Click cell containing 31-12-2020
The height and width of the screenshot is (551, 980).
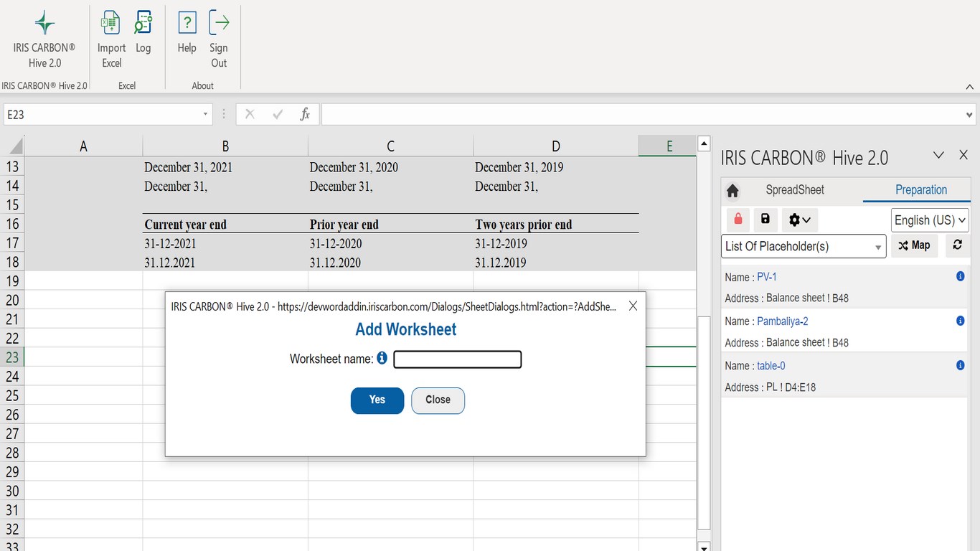click(390, 243)
